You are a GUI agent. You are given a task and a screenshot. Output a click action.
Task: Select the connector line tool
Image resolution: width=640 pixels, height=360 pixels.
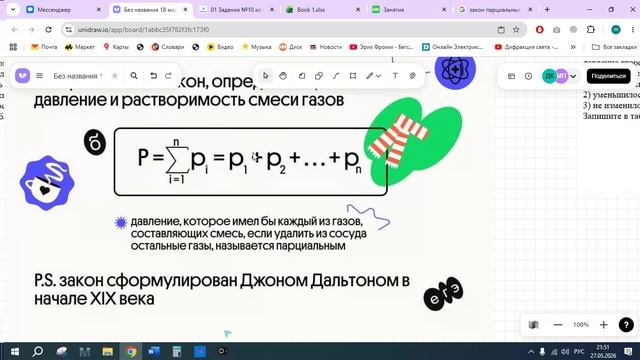(x=336, y=76)
